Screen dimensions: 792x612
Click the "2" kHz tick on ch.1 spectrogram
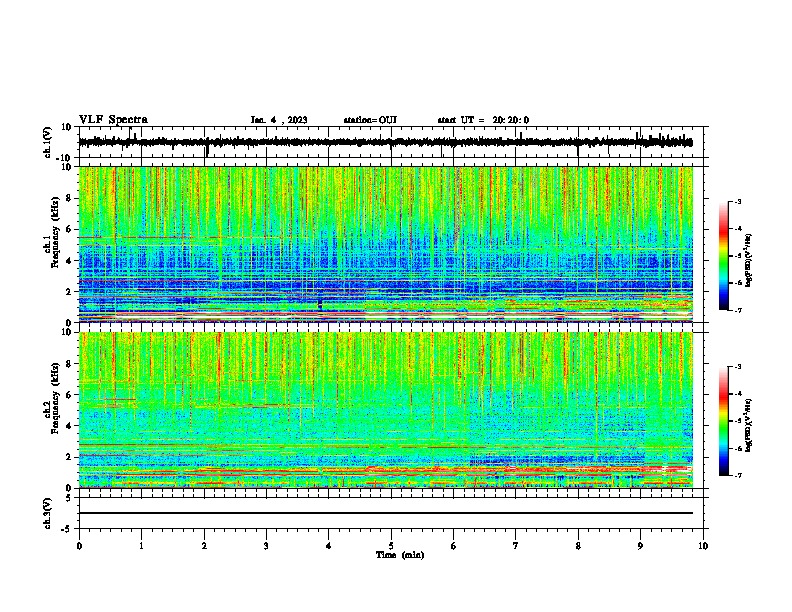70,291
